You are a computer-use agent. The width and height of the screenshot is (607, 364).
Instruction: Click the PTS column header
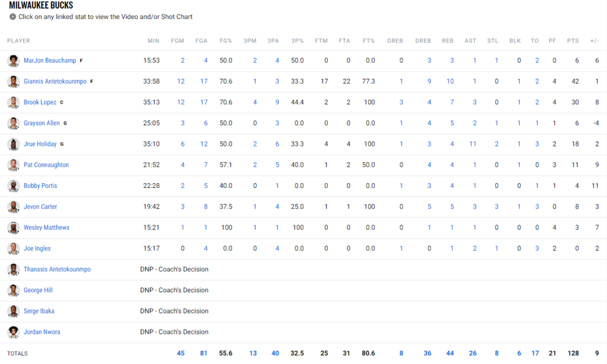point(573,41)
